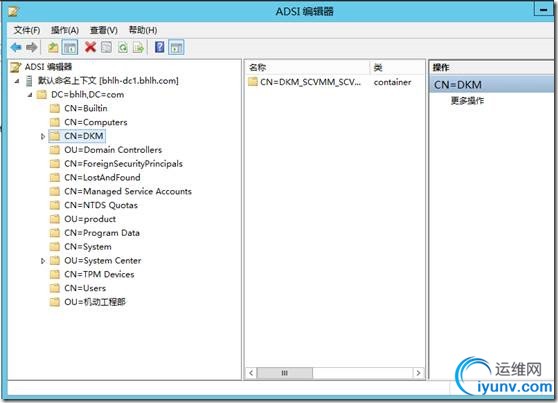Select DC=bhlh,DC=com label in the tree
This screenshot has height=403, width=558.
[88, 95]
